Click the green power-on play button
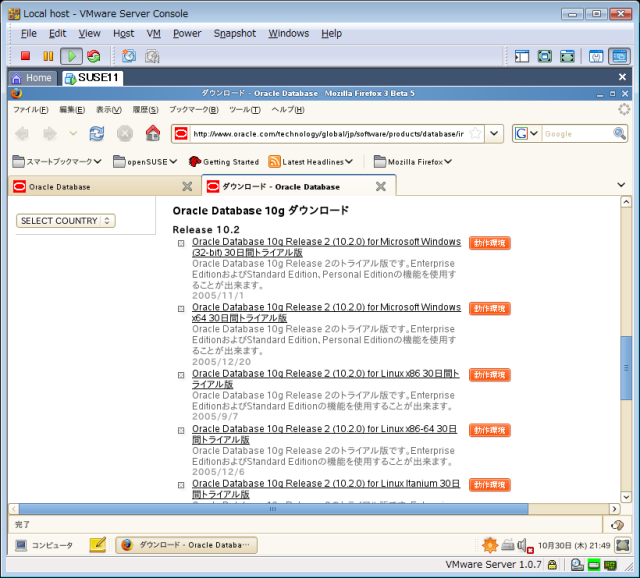 71,56
